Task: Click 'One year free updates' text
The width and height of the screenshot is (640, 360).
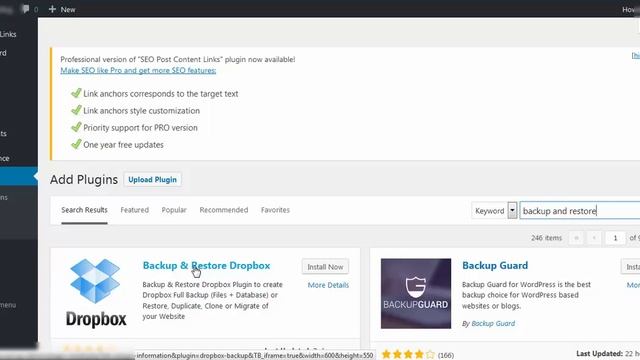Action: click(123, 145)
